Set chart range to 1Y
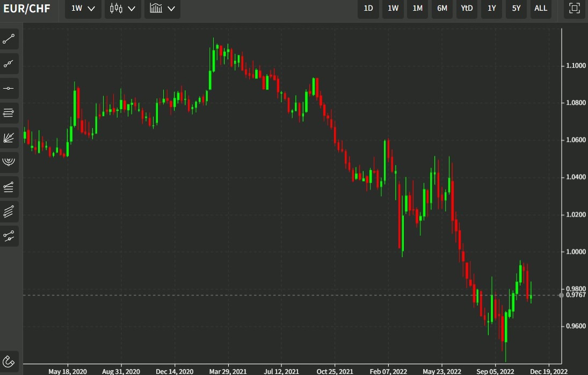This screenshot has width=588, height=375. point(492,8)
